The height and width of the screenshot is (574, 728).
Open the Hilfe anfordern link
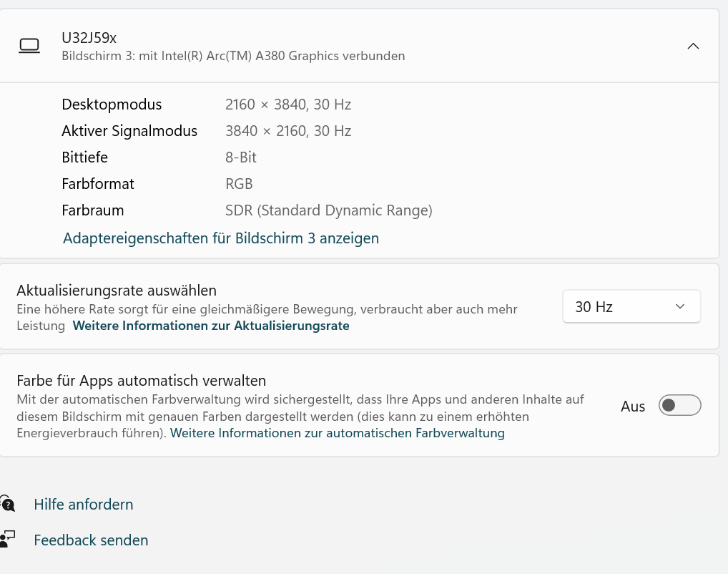(x=84, y=504)
